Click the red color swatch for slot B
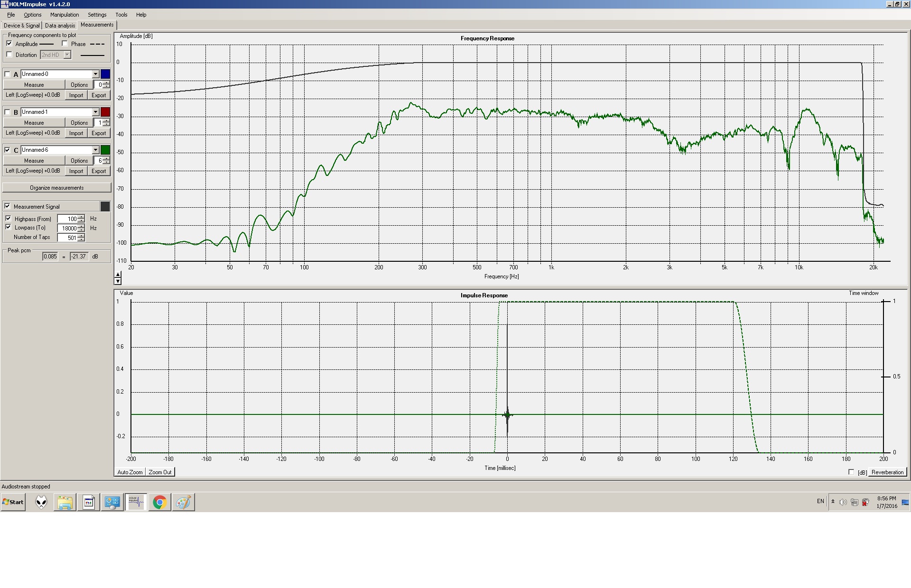Screen dimensions: 911x588 coord(105,112)
